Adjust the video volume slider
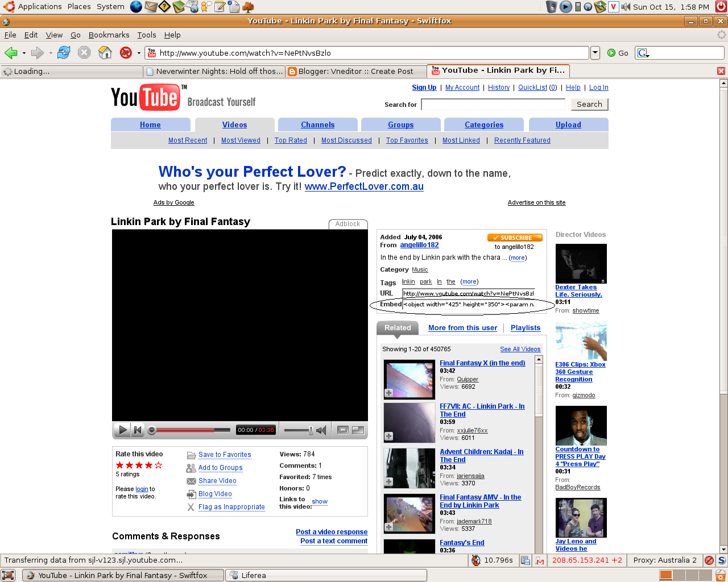The image size is (728, 582). (299, 430)
